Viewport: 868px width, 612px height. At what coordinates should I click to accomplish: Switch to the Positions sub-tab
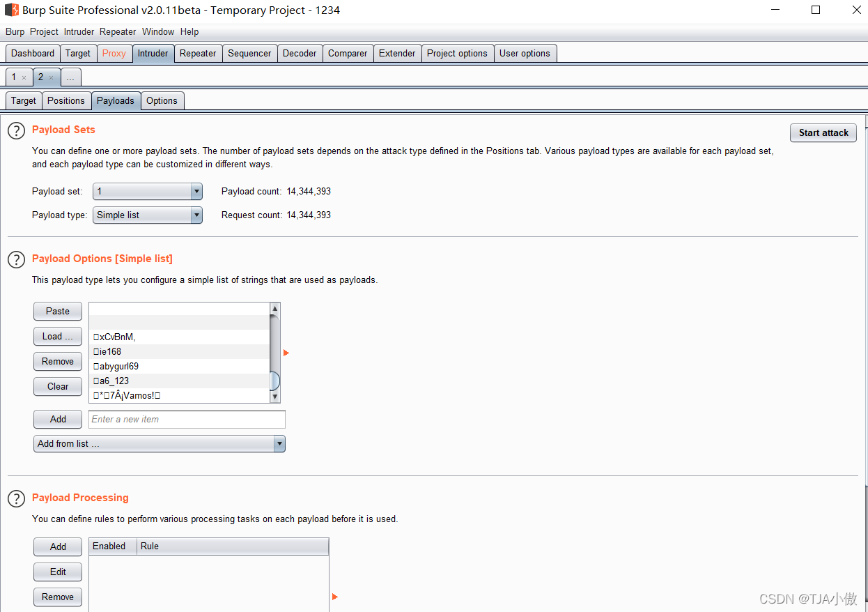tap(66, 100)
